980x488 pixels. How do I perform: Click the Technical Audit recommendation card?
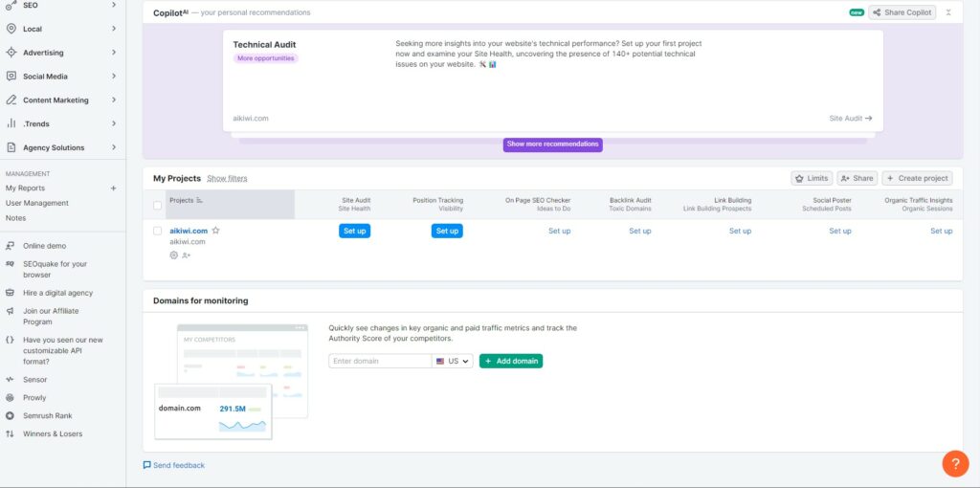(x=553, y=80)
